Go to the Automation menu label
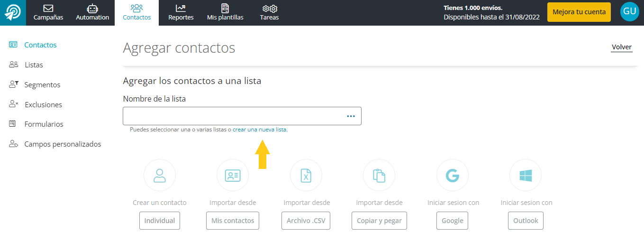The height and width of the screenshot is (242, 644). [92, 17]
